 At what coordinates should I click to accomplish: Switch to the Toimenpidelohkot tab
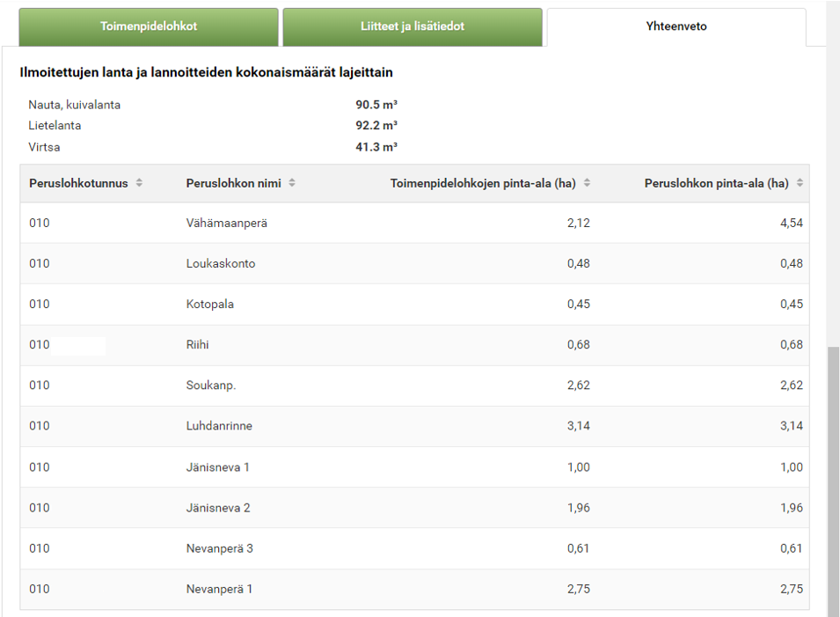[x=149, y=26]
